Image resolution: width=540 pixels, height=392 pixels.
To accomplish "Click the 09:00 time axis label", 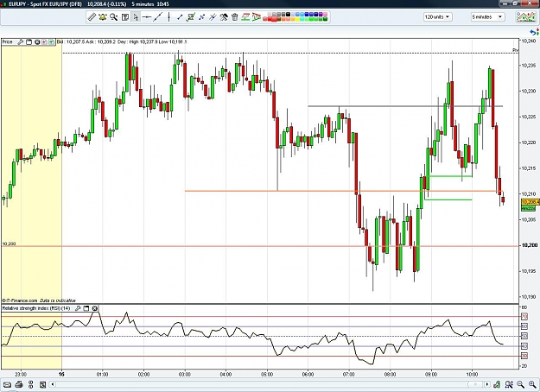I will pyautogui.click(x=431, y=375).
